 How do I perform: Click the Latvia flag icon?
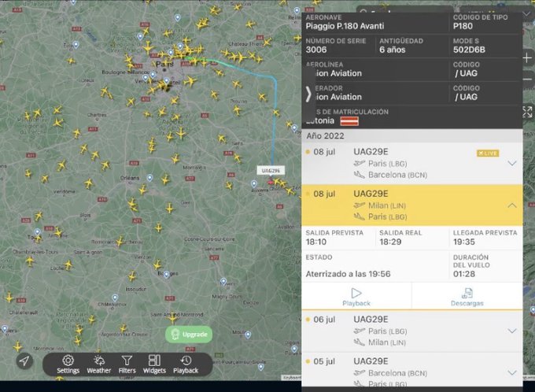click(x=349, y=121)
